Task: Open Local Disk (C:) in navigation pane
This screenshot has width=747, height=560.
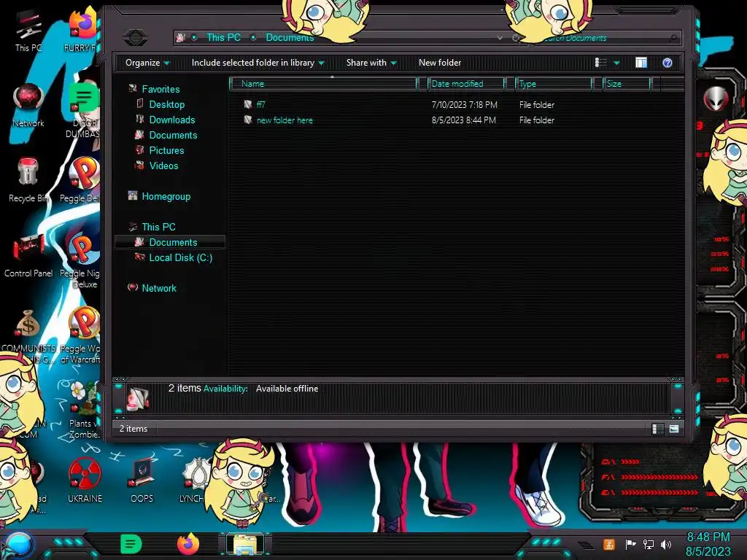Action: point(181,257)
